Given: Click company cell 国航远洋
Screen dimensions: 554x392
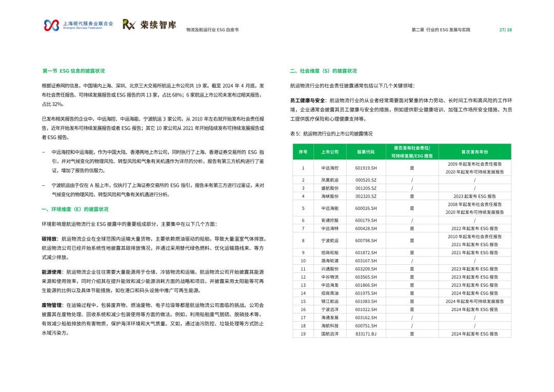Looking at the screenshot, I should pyautogui.click(x=330, y=334).
